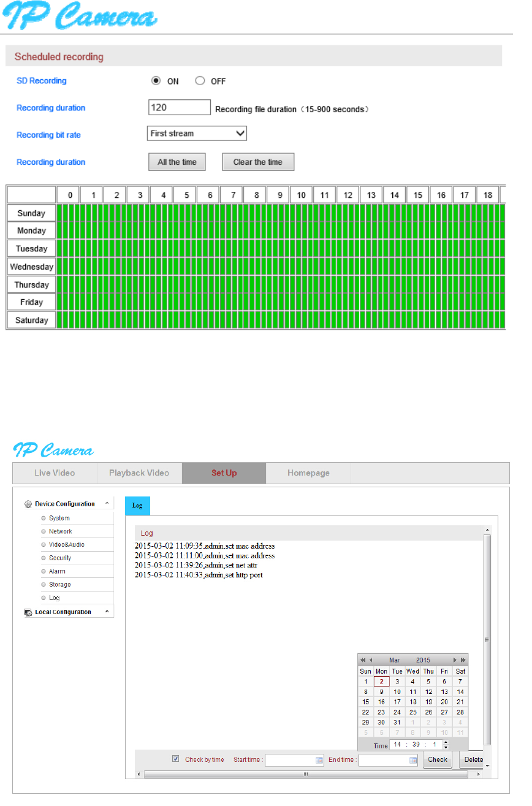Select the Saturday row header
The image size is (532, 806).
pyautogui.click(x=31, y=320)
